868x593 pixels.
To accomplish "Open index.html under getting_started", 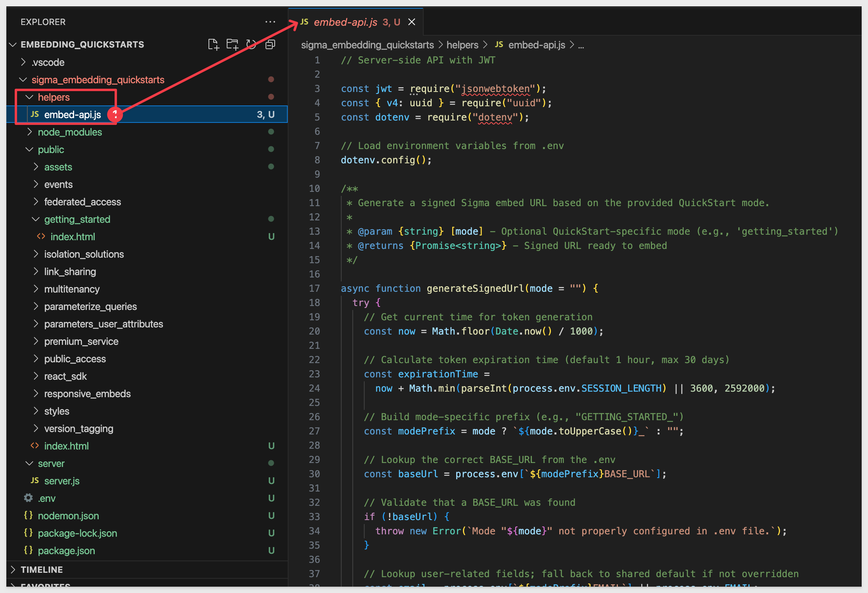I will point(147,237).
